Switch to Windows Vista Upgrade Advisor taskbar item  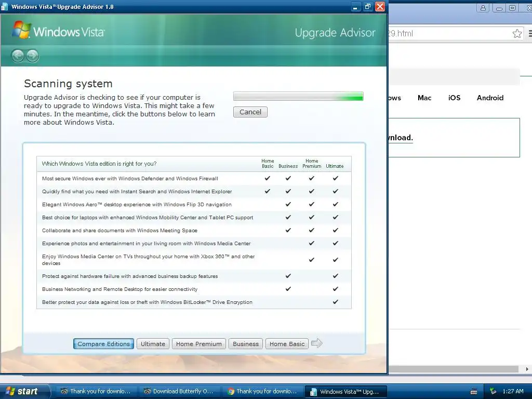(x=345, y=392)
